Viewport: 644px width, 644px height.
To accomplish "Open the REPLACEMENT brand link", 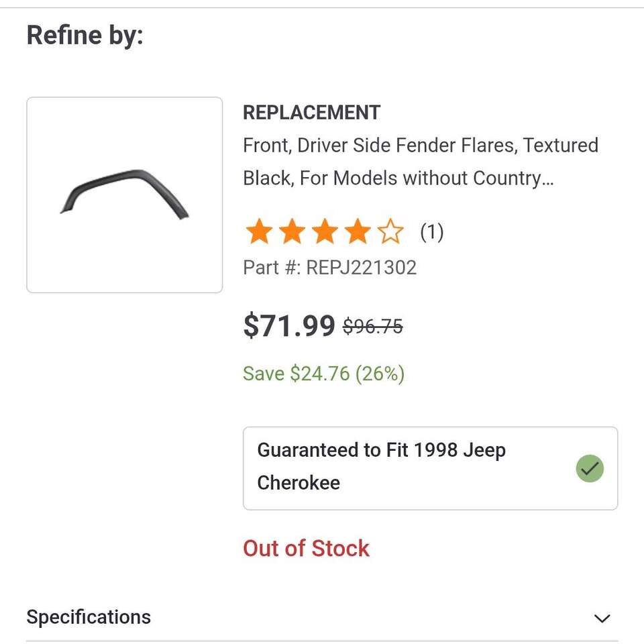I will tap(311, 113).
